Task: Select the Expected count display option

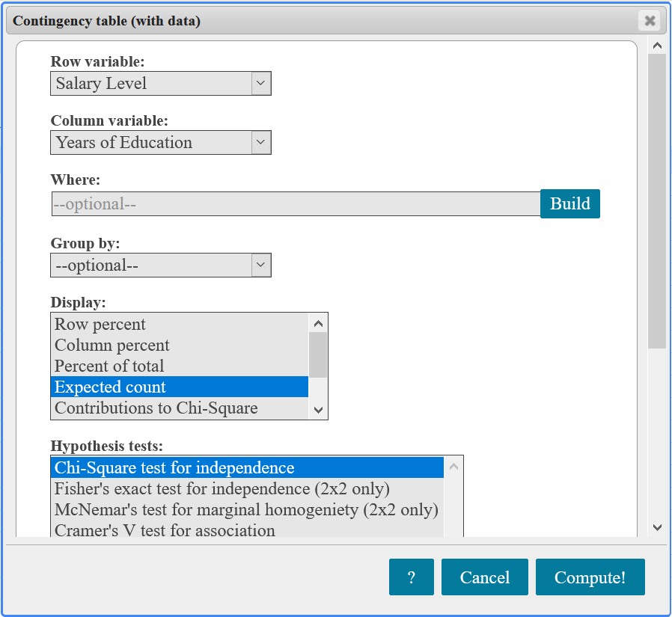Action: point(180,387)
